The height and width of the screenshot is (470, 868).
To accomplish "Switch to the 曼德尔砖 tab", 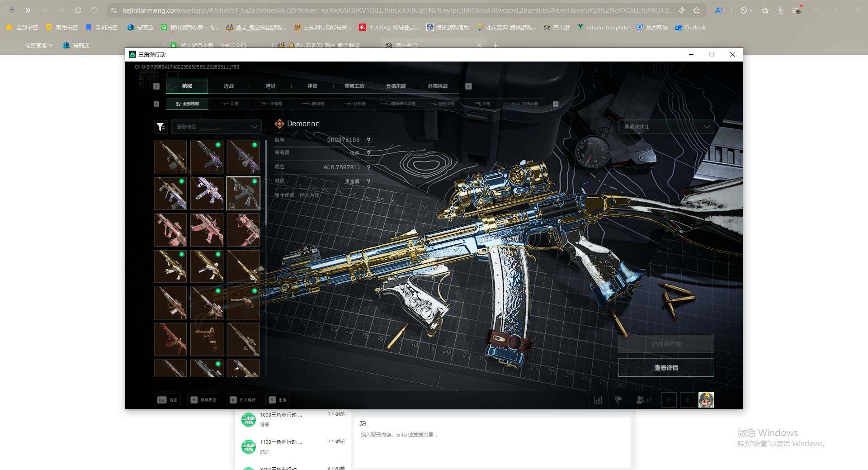I will tap(396, 86).
